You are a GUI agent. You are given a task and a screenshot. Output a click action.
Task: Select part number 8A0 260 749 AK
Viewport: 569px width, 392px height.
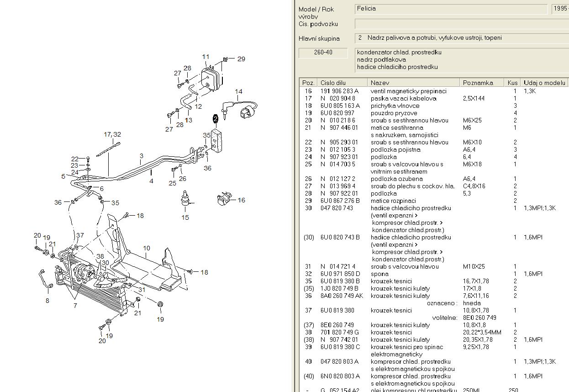pyautogui.click(x=342, y=296)
